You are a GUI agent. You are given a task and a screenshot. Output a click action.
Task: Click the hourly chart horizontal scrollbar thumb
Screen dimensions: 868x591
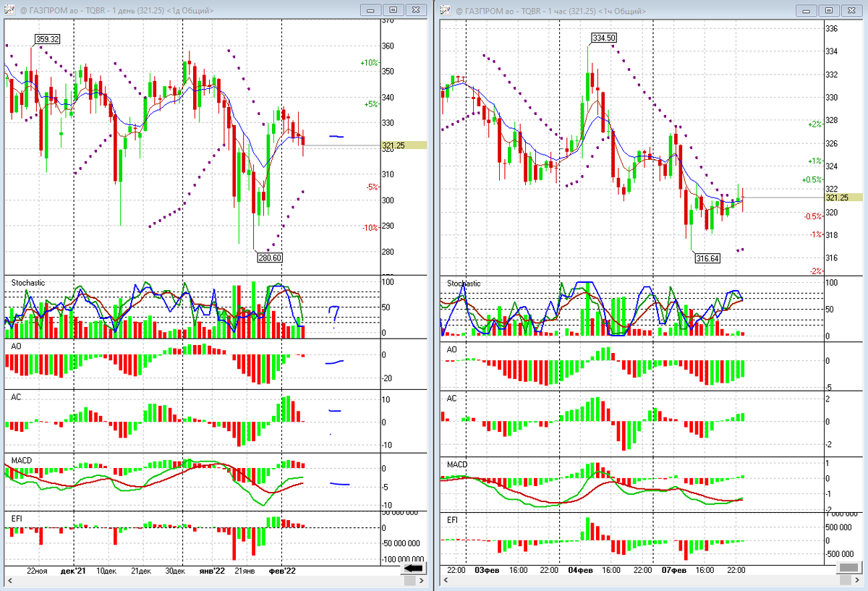846,581
